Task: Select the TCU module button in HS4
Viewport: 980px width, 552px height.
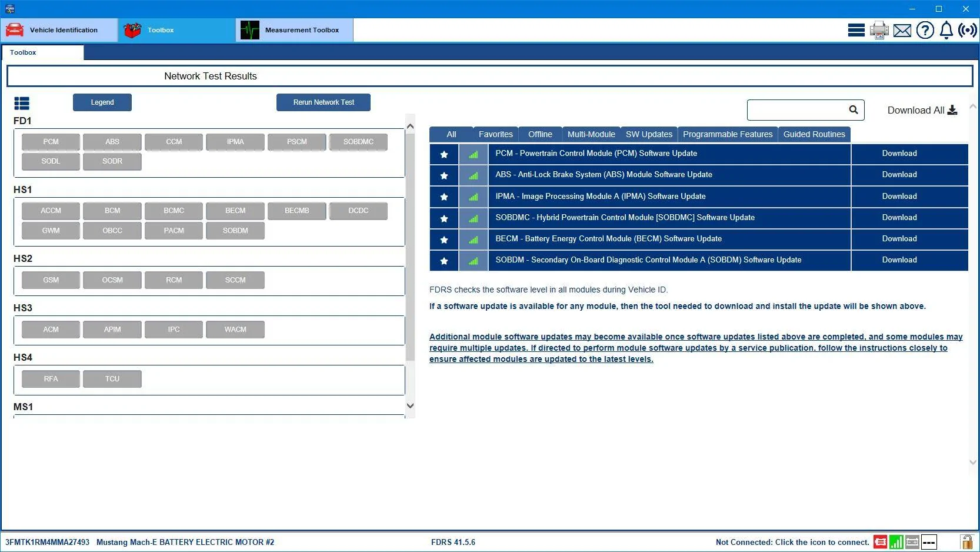Action: (112, 379)
